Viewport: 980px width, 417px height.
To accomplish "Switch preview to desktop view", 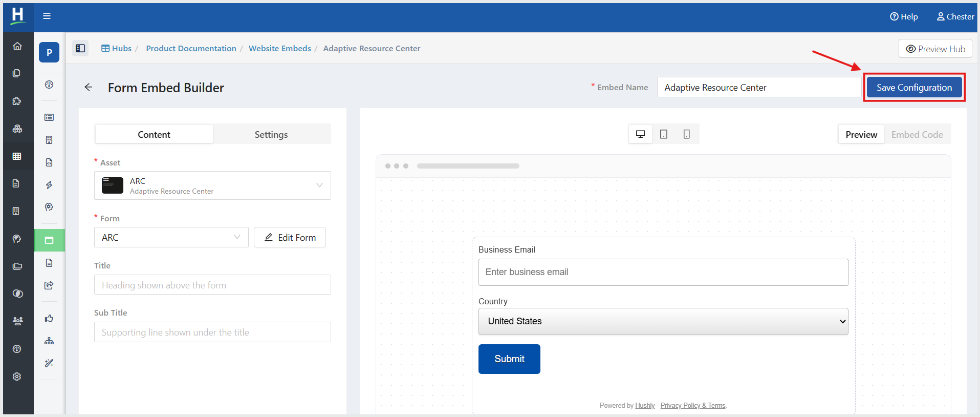I will pos(640,134).
